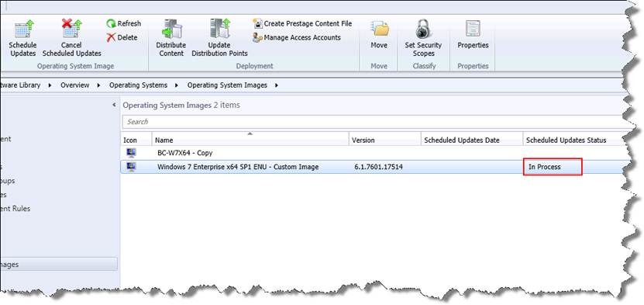This screenshot has height=305, width=644.
Task: Click Operating Systems in the breadcrumb
Action: point(138,85)
